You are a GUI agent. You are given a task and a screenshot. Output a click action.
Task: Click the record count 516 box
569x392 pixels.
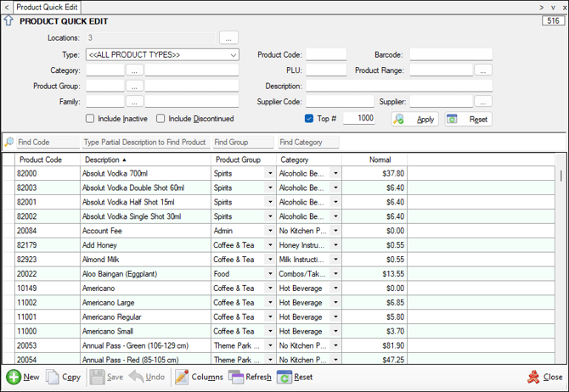click(553, 20)
